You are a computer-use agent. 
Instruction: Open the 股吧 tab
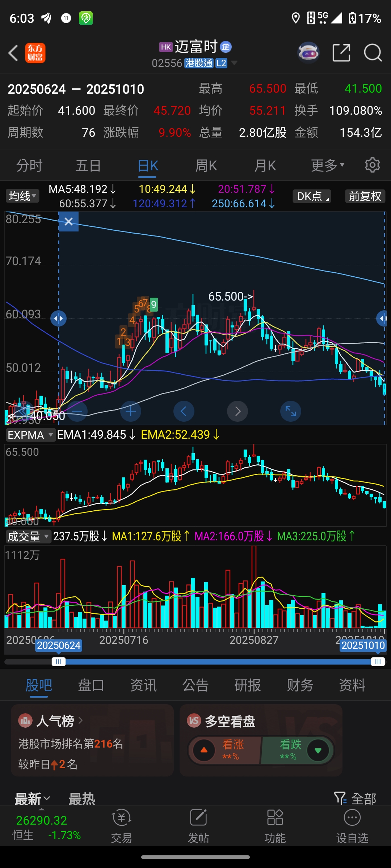pyautogui.click(x=39, y=685)
